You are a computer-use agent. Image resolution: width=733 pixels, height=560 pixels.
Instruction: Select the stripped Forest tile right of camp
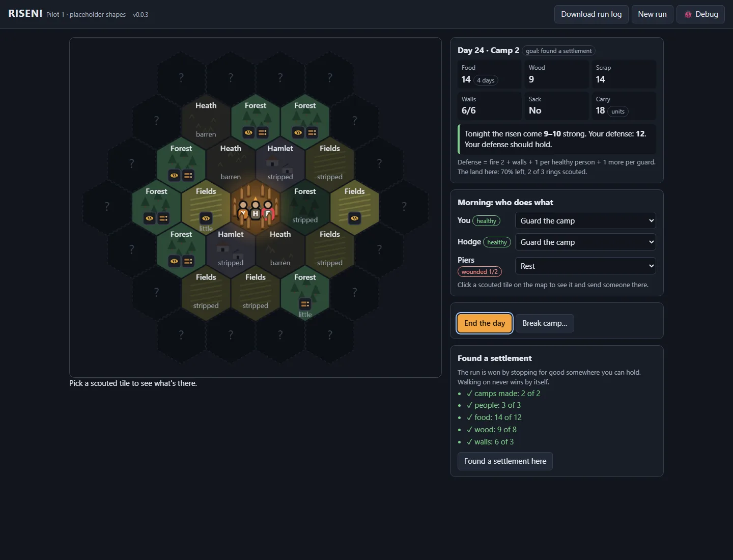pyautogui.click(x=305, y=206)
